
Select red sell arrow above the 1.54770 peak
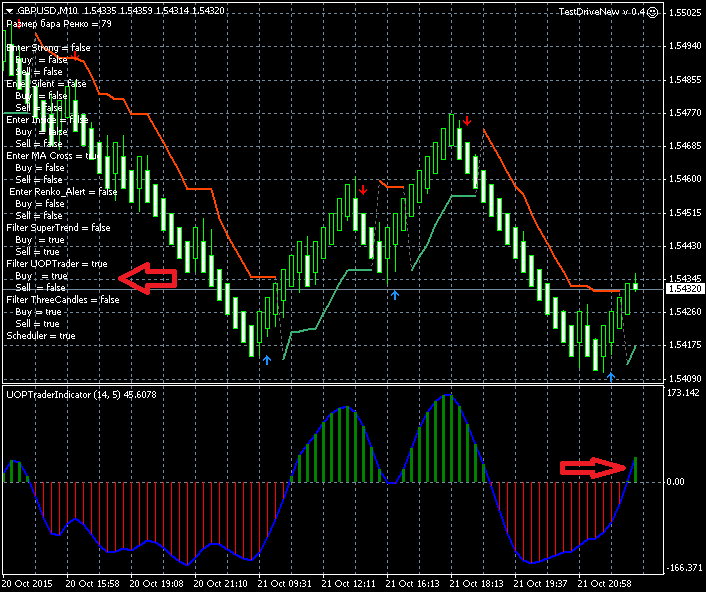tap(467, 120)
